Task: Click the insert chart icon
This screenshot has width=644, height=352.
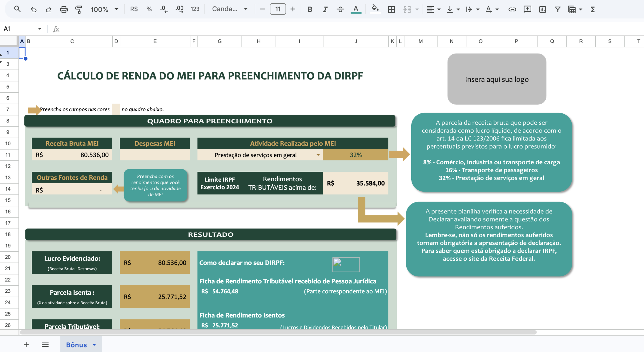Action: [x=543, y=9]
